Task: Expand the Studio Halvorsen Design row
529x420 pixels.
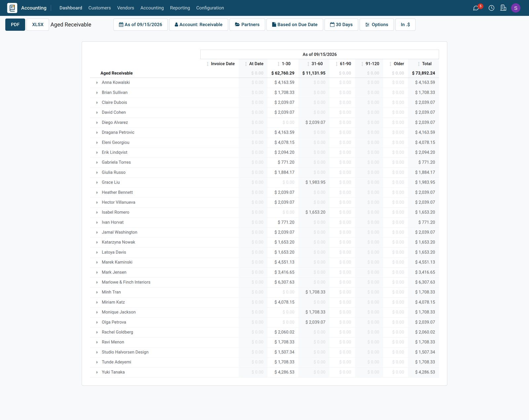Action: [x=97, y=352]
